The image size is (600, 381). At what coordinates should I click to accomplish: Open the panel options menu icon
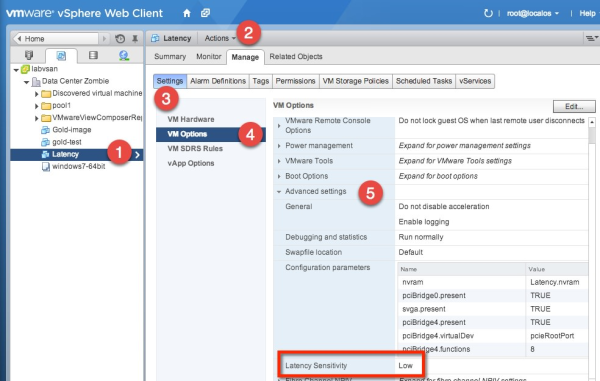(x=591, y=38)
